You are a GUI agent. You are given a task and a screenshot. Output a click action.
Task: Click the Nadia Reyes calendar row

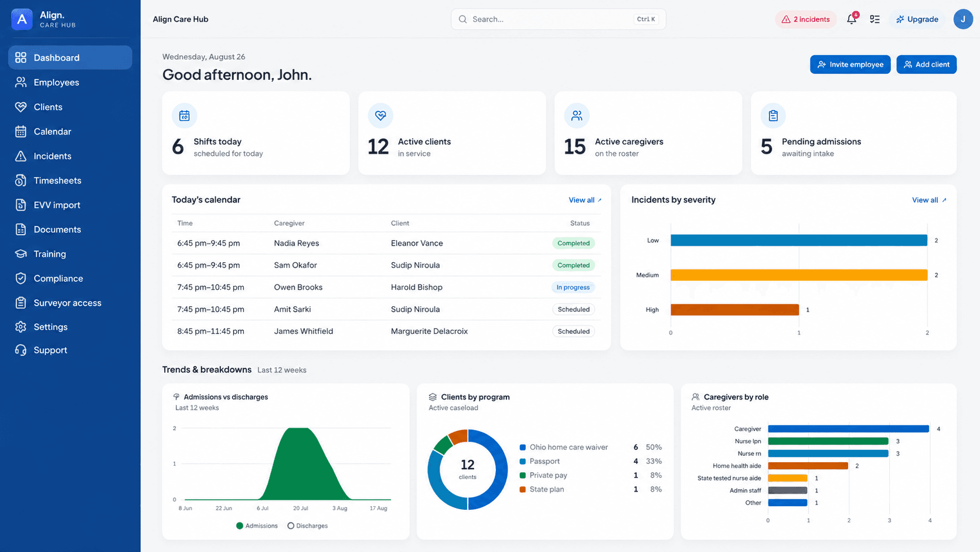(386, 243)
